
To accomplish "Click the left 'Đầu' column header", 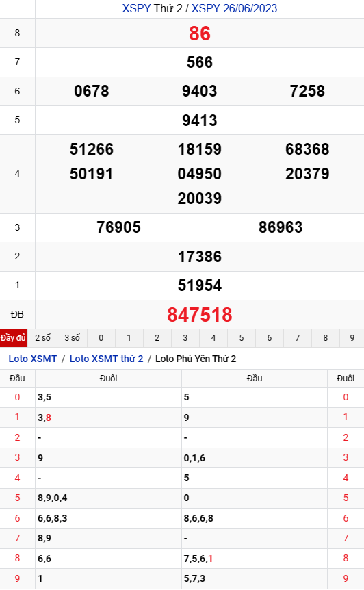I will [x=17, y=378].
